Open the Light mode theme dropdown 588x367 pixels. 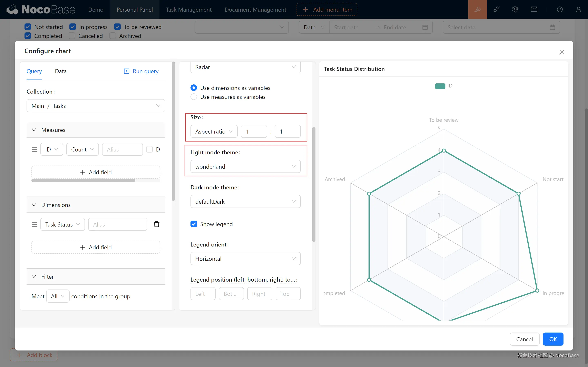(x=245, y=167)
